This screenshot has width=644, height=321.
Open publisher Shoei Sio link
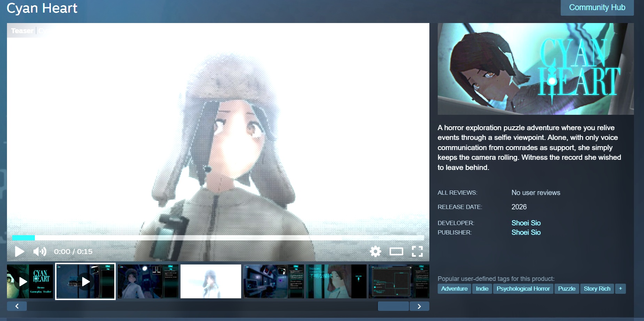point(526,232)
